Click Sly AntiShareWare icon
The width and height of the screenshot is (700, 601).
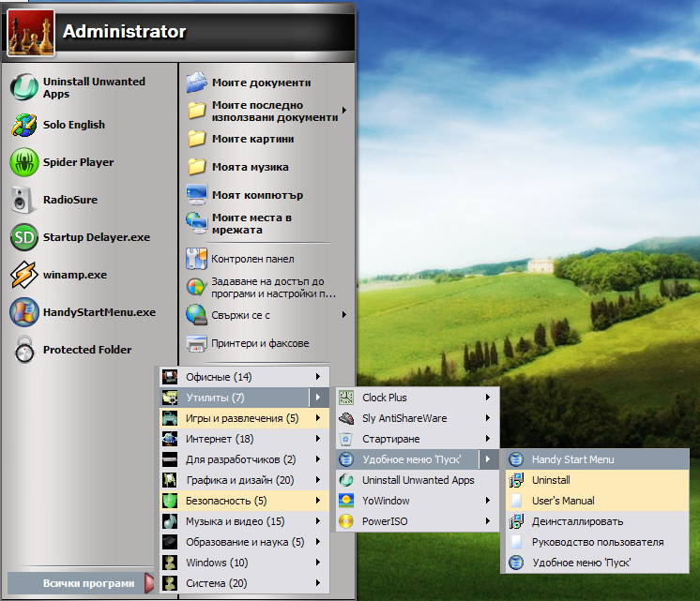coord(346,418)
